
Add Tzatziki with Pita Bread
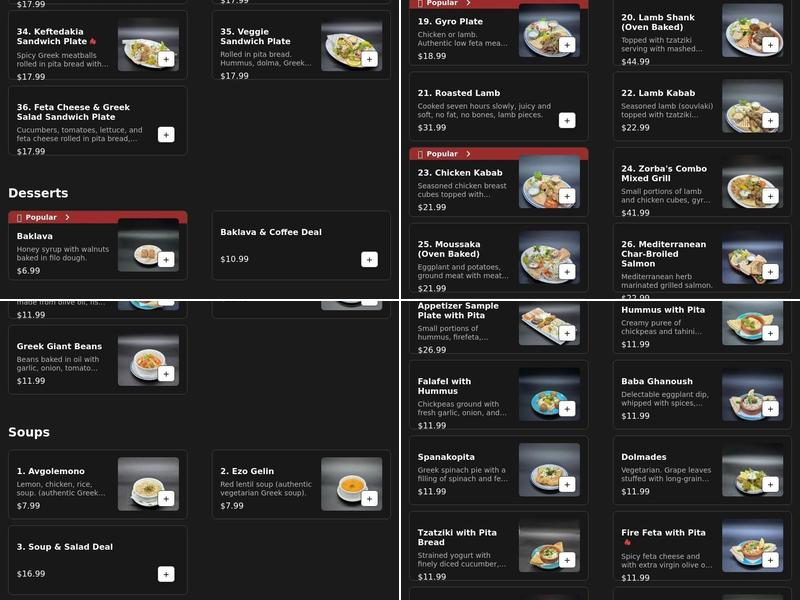coord(567,560)
